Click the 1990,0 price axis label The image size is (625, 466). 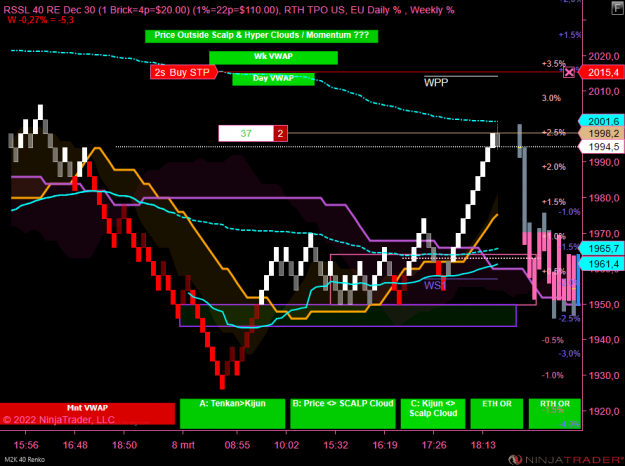pos(604,162)
